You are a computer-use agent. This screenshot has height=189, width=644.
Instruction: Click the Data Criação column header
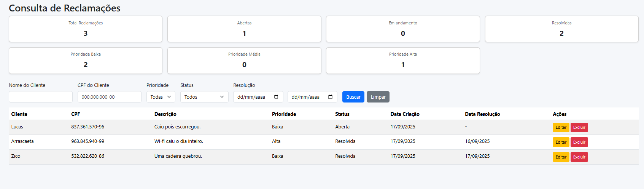pos(405,114)
